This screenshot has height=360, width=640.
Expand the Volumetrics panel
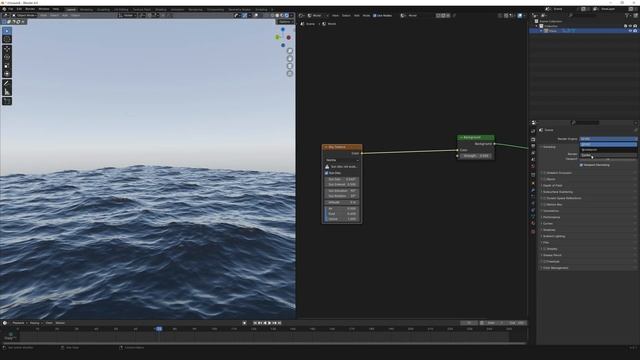pyautogui.click(x=551, y=211)
